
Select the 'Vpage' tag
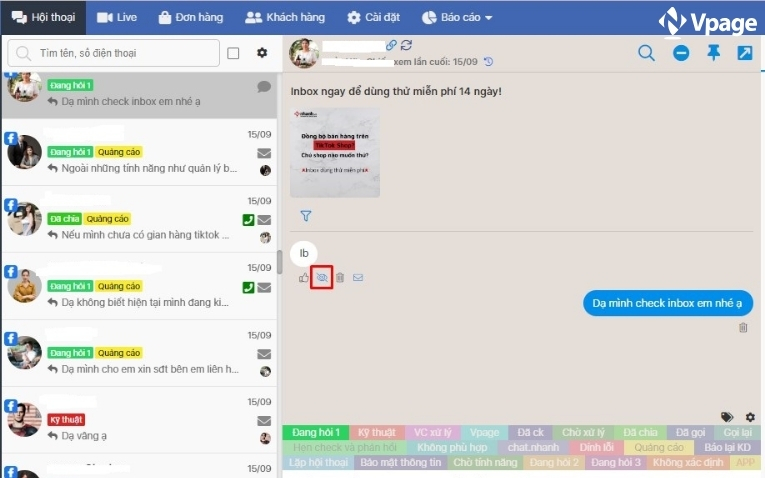[x=484, y=432]
